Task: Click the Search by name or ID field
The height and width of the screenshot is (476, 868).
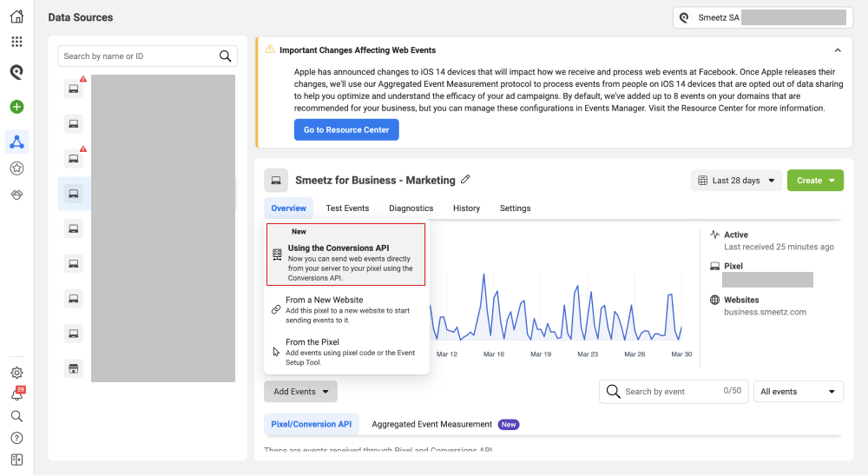Action: 148,56
